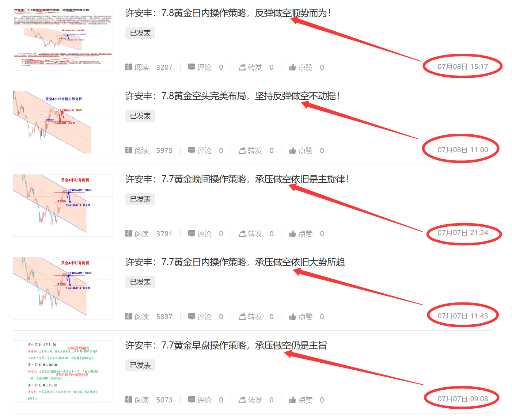Open chart thumbnail of 7.7黄金日内操作策略 article
Viewport: 512px width, 420px height.
[63, 288]
